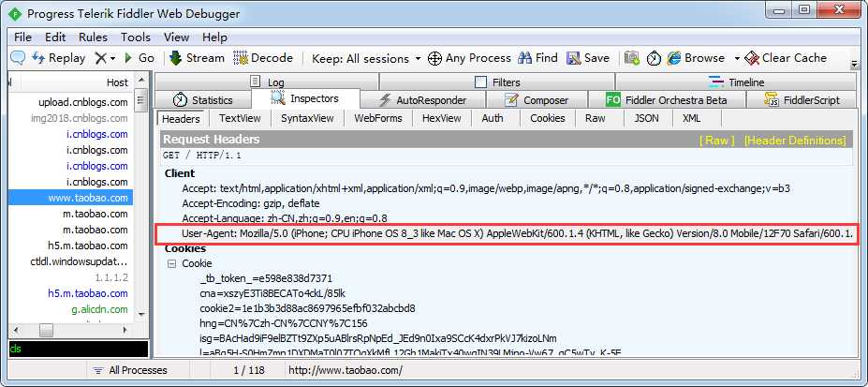The image size is (868, 387).
Task: Save sessions via the Save button
Action: click(588, 58)
